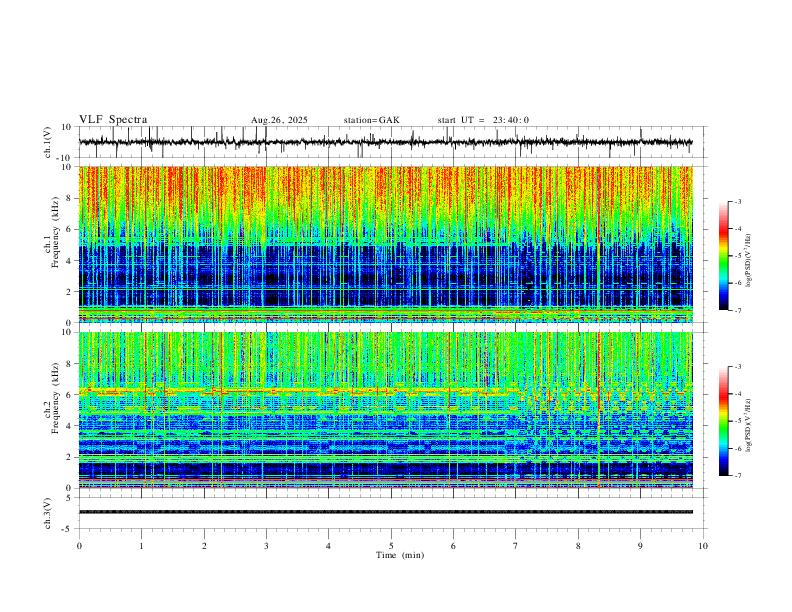Click the ch.2 spectrogram "6" kHz tick label
This screenshot has height=612, width=792.
pyautogui.click(x=70, y=395)
